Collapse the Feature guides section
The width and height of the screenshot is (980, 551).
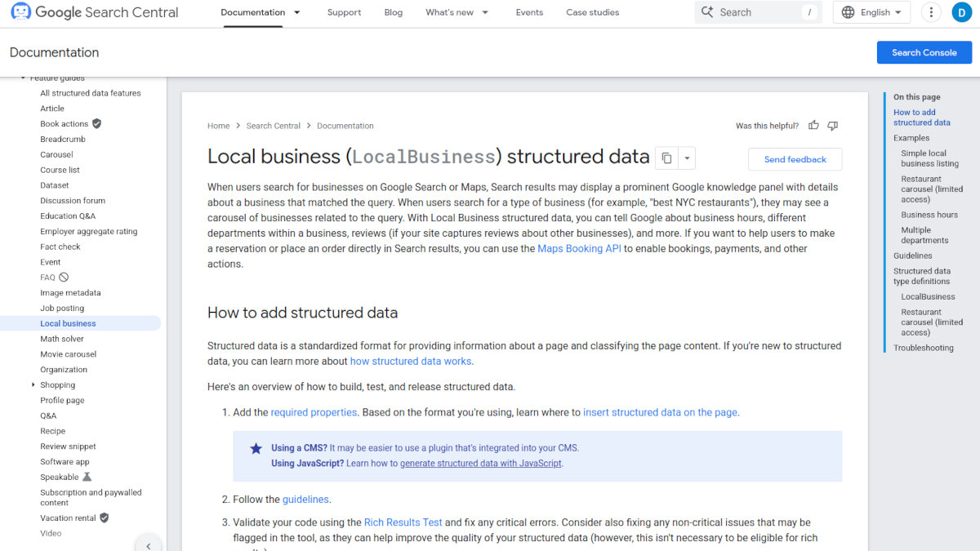coord(23,78)
